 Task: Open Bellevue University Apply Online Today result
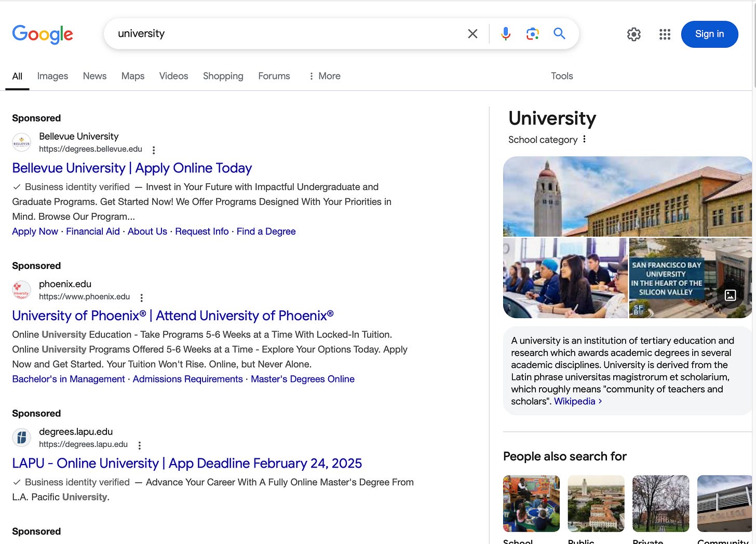pos(132,168)
